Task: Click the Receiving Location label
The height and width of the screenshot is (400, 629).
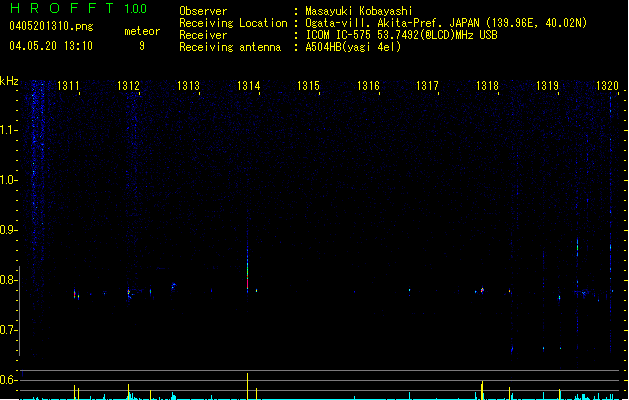Action: click(x=233, y=23)
